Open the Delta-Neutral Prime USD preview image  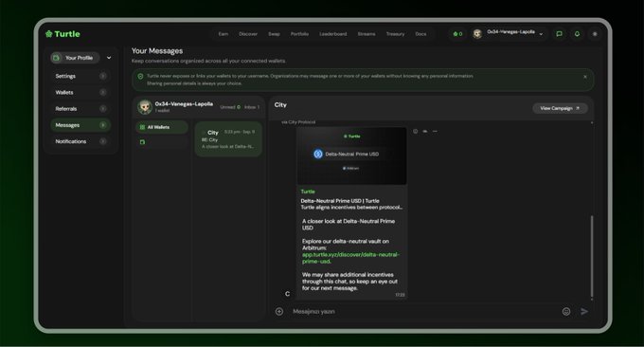point(351,155)
